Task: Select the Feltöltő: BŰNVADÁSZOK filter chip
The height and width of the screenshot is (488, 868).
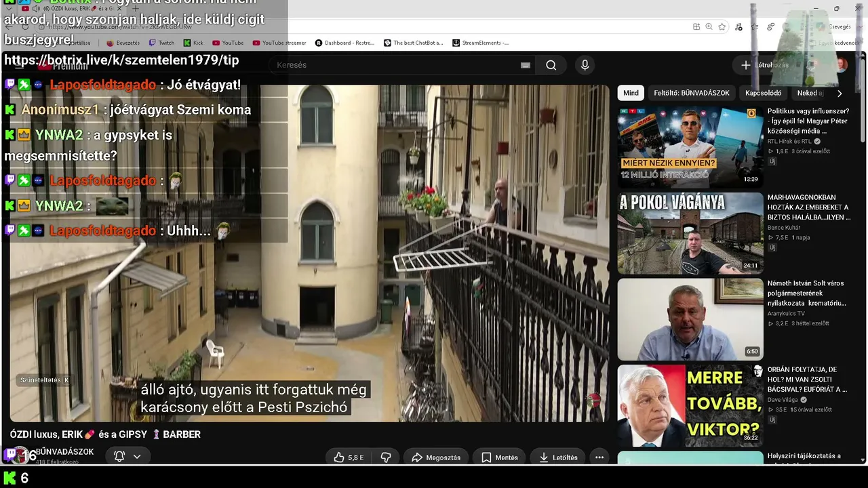Action: tap(692, 93)
